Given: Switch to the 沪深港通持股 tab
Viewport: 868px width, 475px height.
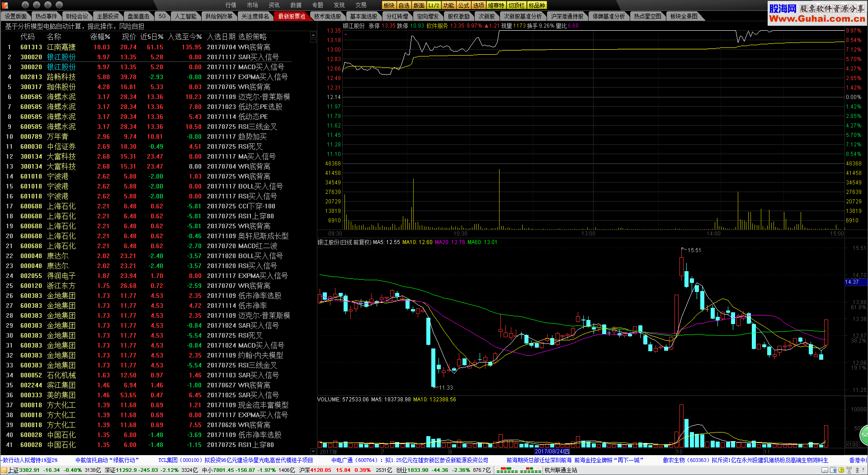Looking at the screenshot, I should (567, 16).
